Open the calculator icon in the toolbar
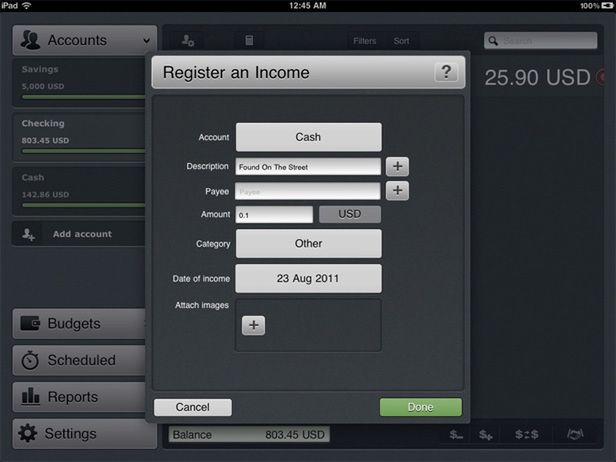The height and width of the screenshot is (462, 616). coord(249,40)
